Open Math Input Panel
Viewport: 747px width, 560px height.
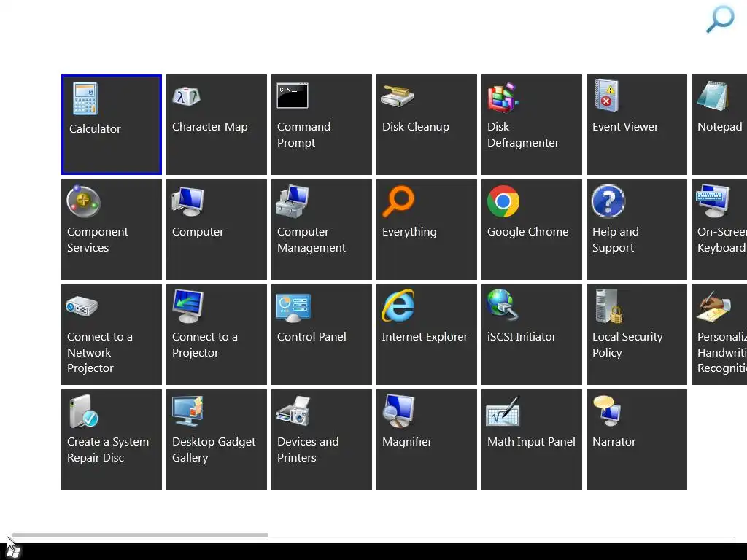pyautogui.click(x=532, y=440)
